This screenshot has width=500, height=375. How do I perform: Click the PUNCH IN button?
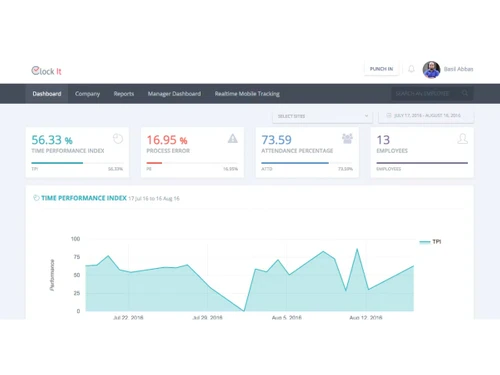381,69
